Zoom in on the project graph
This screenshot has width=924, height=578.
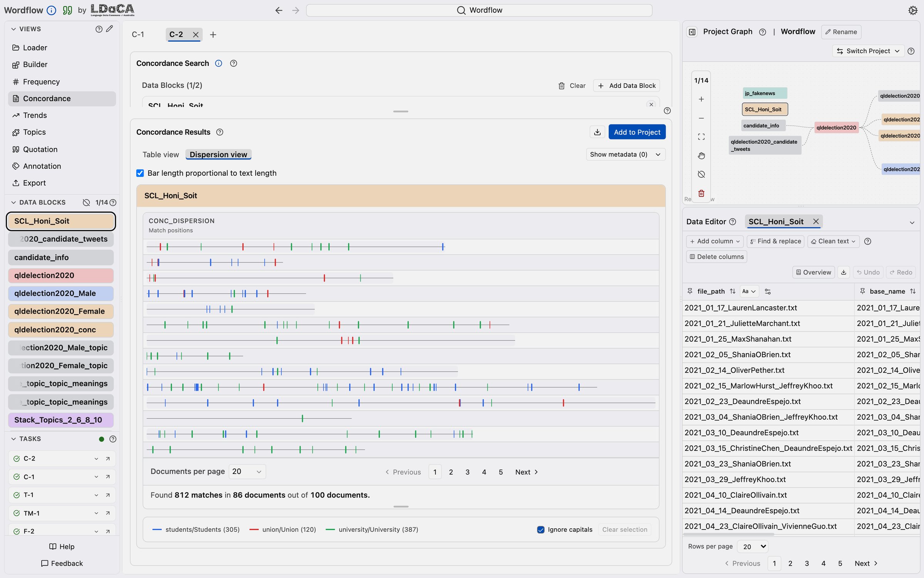[x=701, y=99]
